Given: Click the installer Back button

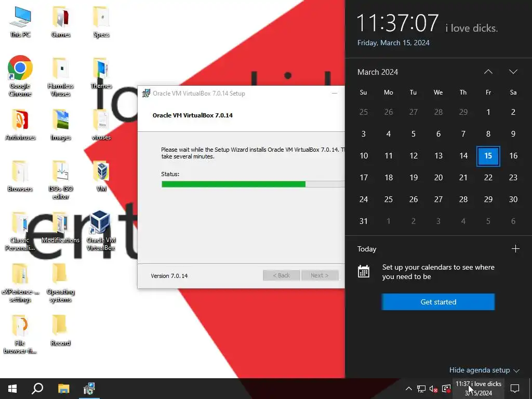Looking at the screenshot, I should [281, 275].
